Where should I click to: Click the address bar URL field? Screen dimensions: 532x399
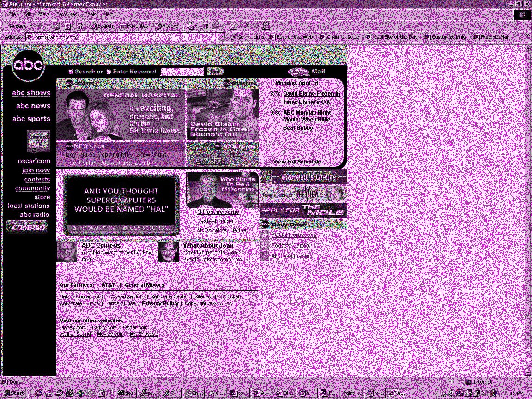(x=126, y=37)
